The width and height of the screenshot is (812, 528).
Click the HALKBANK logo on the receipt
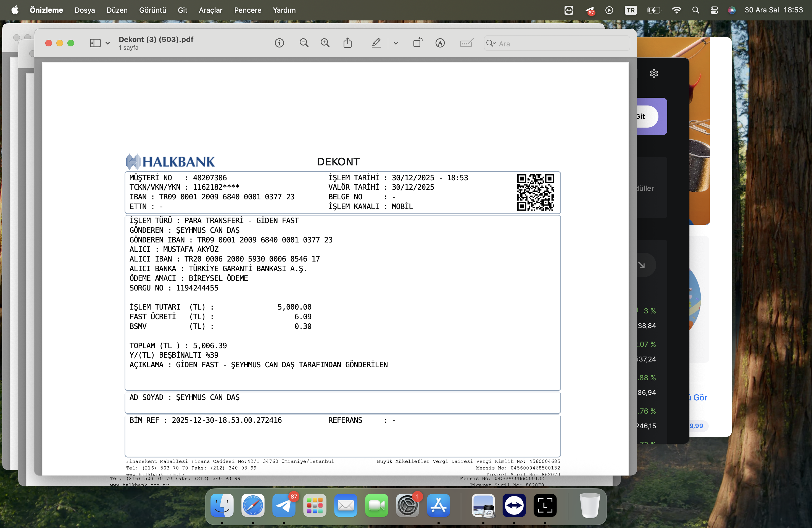click(170, 161)
